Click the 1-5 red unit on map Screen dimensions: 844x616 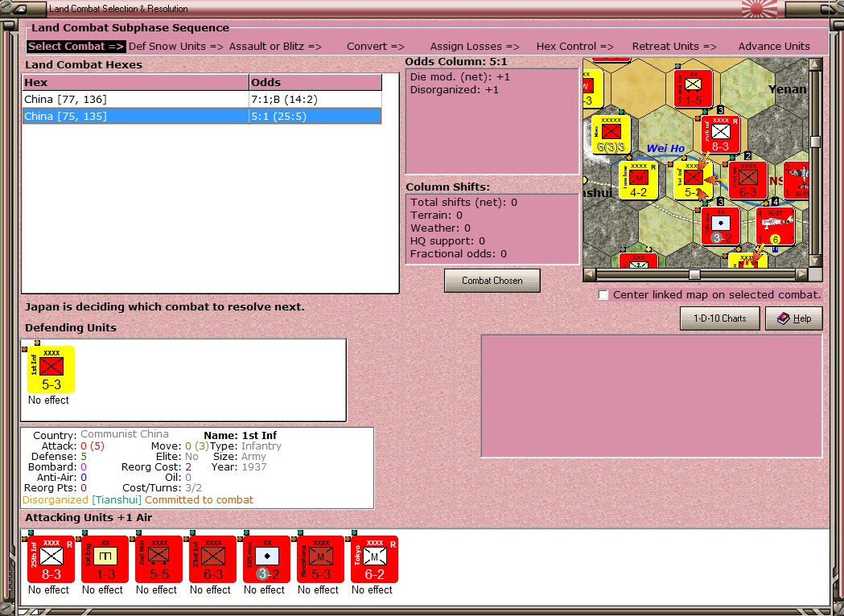click(694, 88)
